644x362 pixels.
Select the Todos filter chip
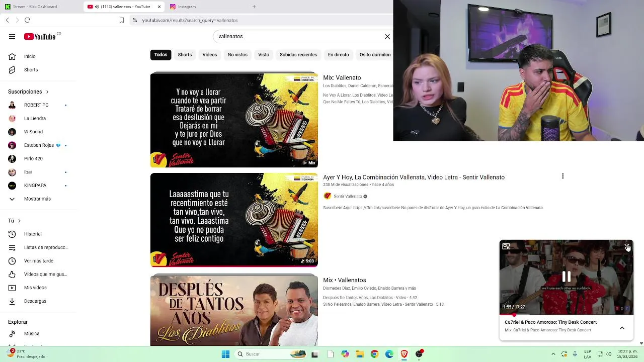(x=160, y=55)
